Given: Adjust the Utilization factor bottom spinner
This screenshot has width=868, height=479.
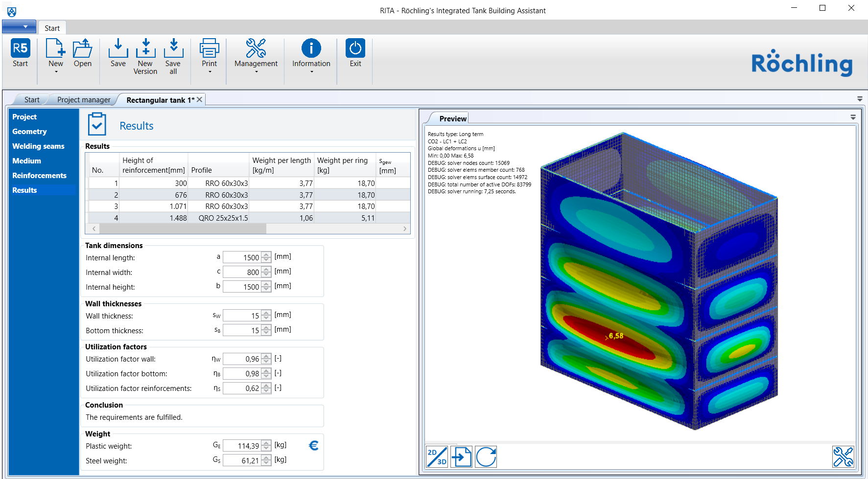Looking at the screenshot, I should click(x=266, y=373).
